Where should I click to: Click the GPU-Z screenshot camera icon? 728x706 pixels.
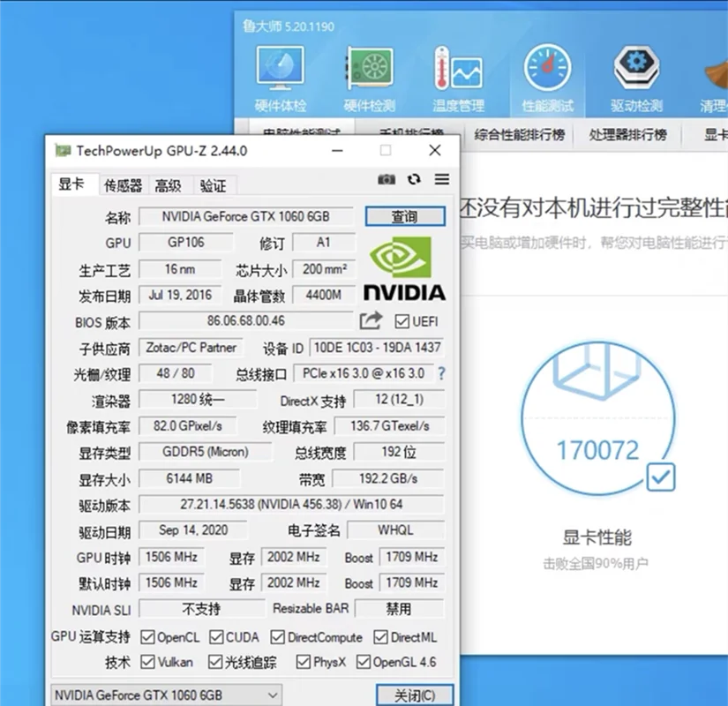click(x=387, y=180)
